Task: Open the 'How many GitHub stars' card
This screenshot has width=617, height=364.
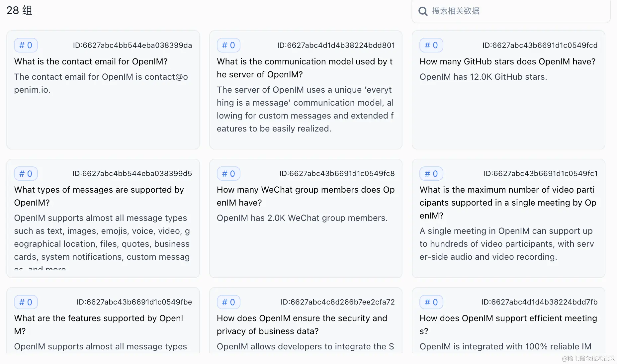Action: coord(508,90)
